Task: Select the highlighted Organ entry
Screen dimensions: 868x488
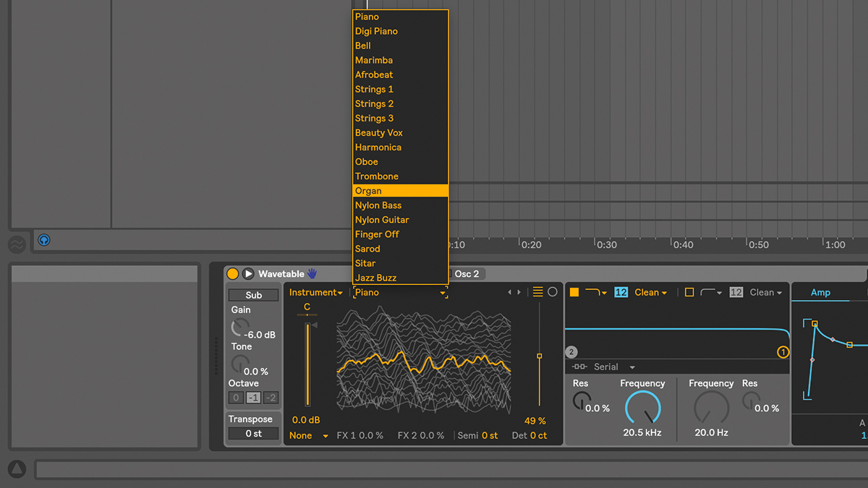Action: click(401, 191)
